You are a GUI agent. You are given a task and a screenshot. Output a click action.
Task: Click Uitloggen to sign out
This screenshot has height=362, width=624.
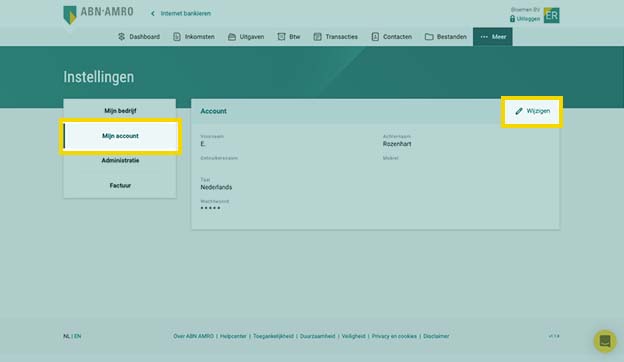point(525,19)
